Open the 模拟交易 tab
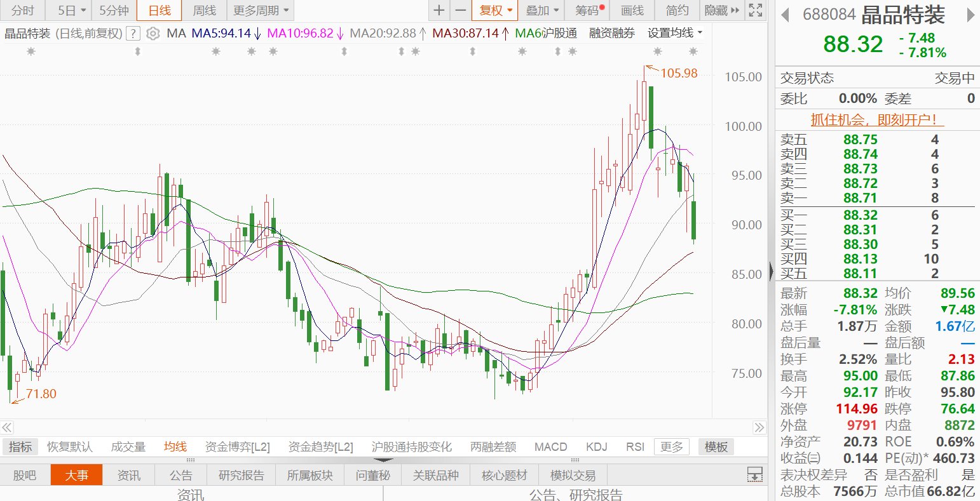The height and width of the screenshot is (501, 980). 573,475
